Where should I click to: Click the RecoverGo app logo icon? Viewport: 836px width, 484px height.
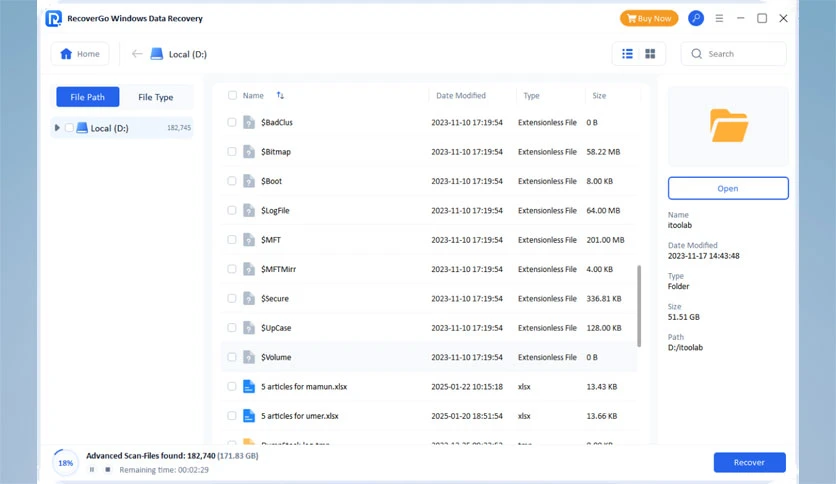53,19
